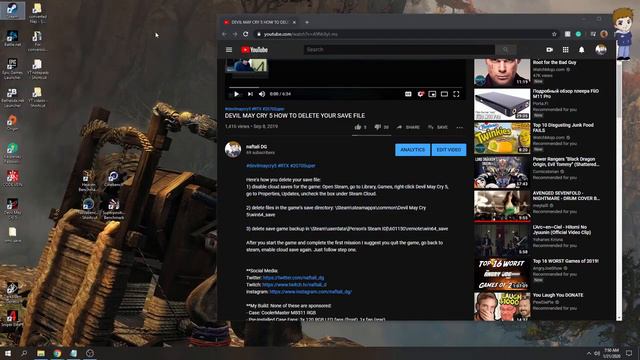Click the EDIT VIDEO button
640x360 pixels.
point(449,150)
